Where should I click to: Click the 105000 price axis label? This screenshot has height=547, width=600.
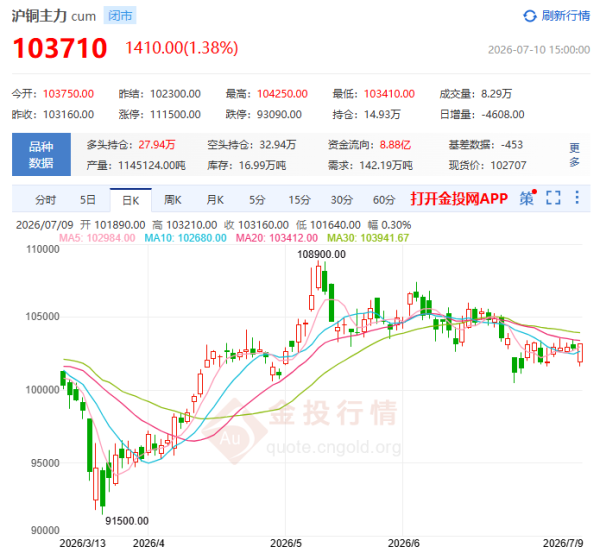pyautogui.click(x=43, y=317)
